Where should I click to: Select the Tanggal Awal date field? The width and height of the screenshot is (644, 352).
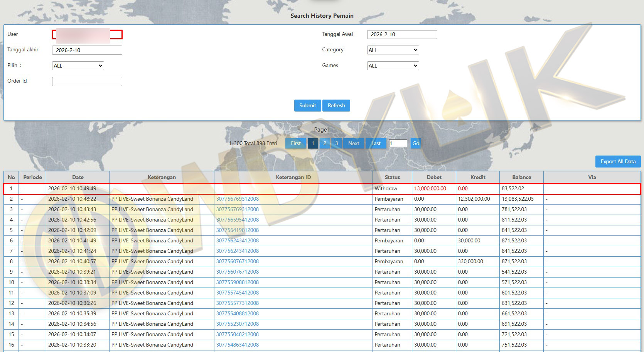pyautogui.click(x=402, y=34)
